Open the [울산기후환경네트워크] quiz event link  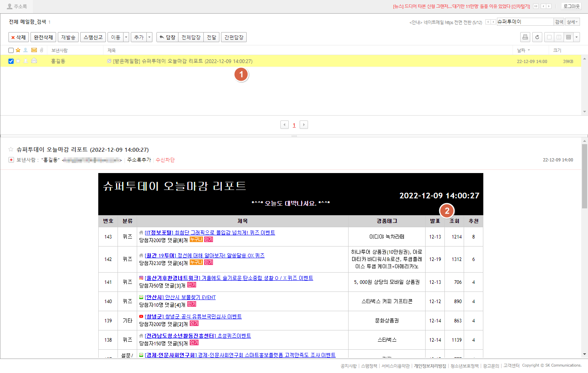[229, 278]
